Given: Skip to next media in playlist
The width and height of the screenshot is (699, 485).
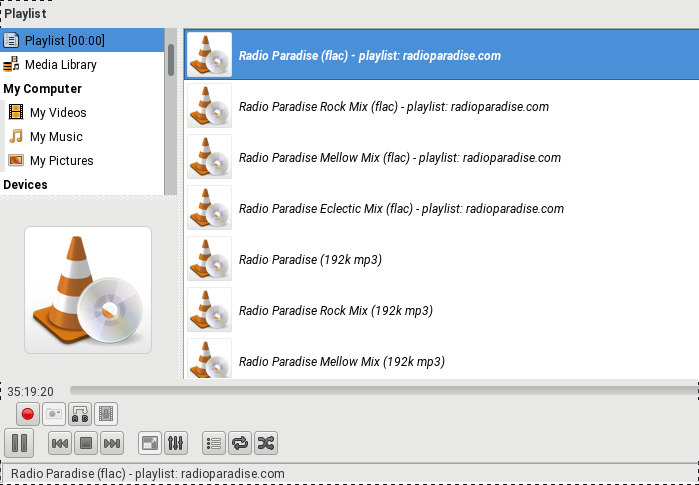Looking at the screenshot, I should tap(112, 443).
